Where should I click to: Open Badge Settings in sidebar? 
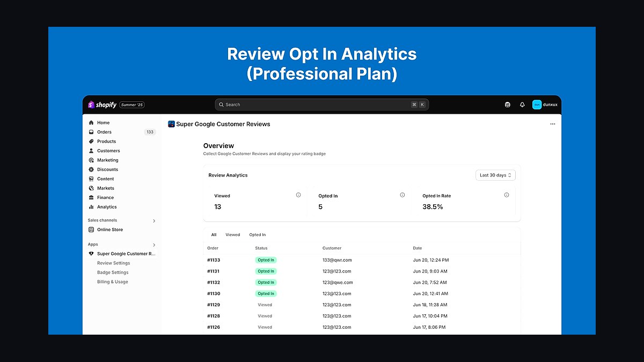click(113, 272)
